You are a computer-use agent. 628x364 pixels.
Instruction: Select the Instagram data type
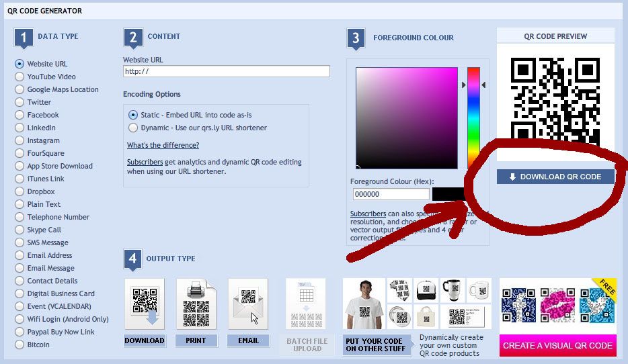click(x=19, y=141)
